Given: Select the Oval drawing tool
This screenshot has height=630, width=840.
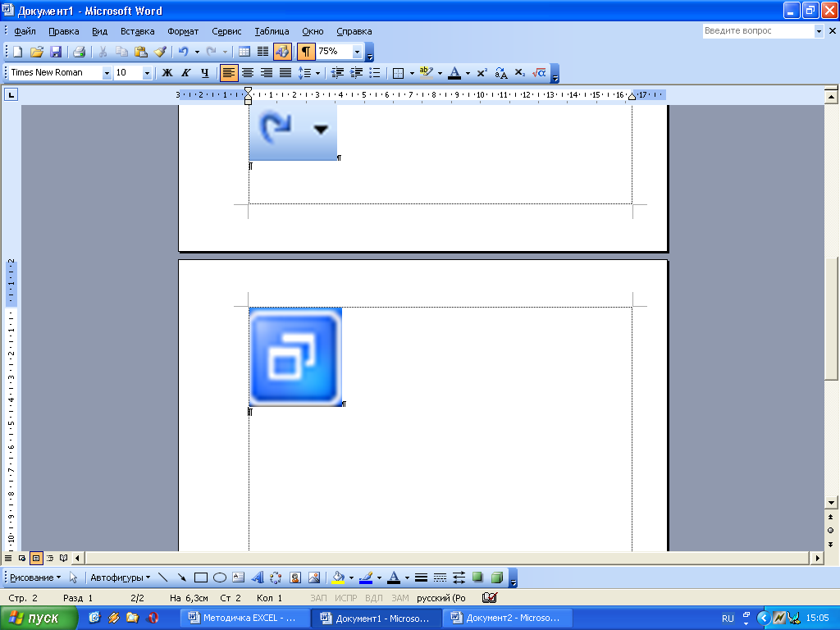Looking at the screenshot, I should (220, 577).
